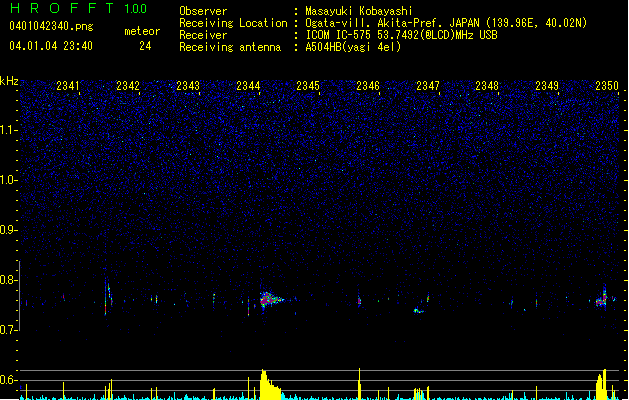Click the yellow power peak at 2350
Image resolution: width=629 pixels, height=400 pixels.
[x=601, y=384]
